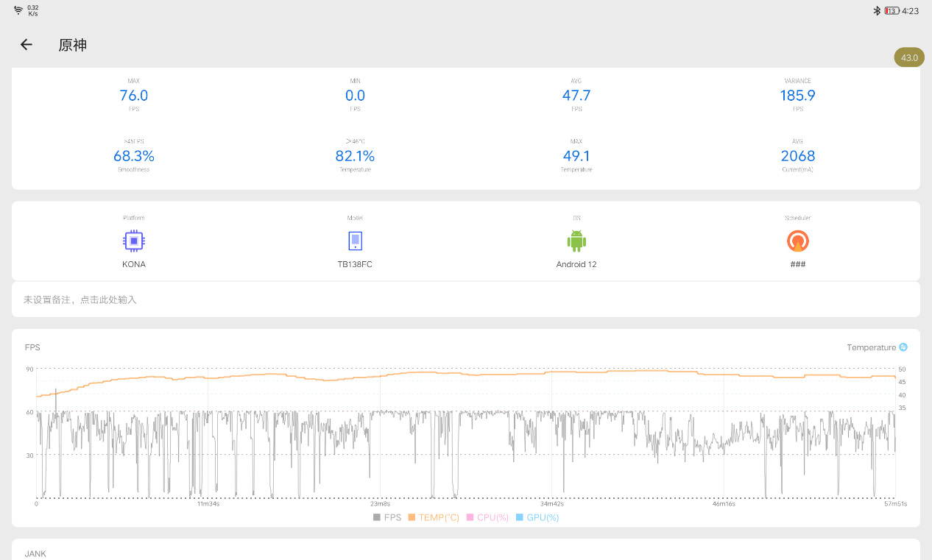Select the MIN FPS value 0.0
932x560 pixels.
click(x=355, y=96)
